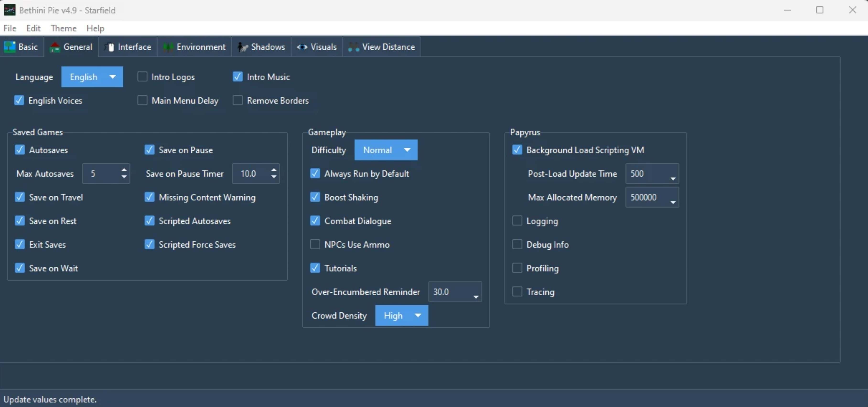Viewport: 868px width, 407px height.
Task: Open the Language dropdown
Action: [92, 77]
